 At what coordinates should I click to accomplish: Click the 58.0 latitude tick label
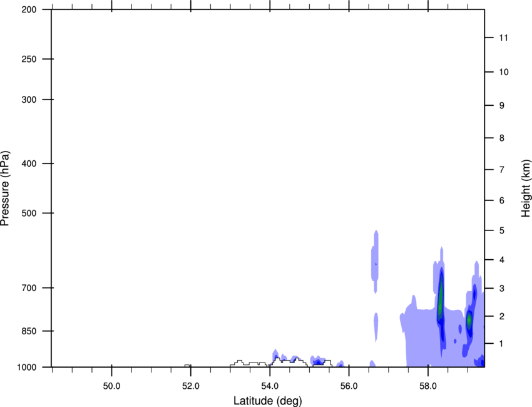[x=428, y=386]
